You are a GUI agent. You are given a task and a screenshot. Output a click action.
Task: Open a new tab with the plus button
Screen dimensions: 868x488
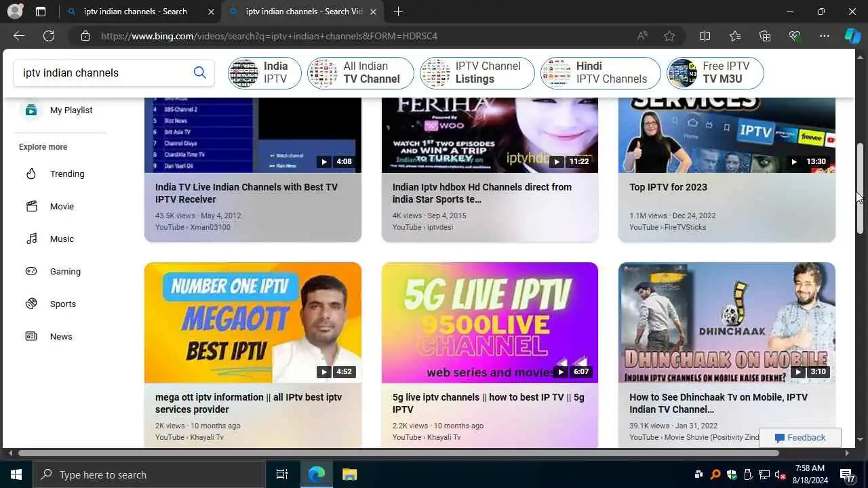[x=398, y=12]
